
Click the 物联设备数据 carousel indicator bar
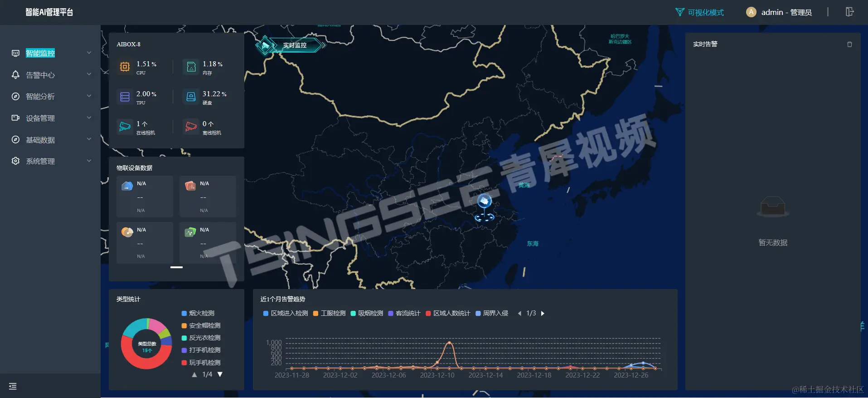click(176, 267)
